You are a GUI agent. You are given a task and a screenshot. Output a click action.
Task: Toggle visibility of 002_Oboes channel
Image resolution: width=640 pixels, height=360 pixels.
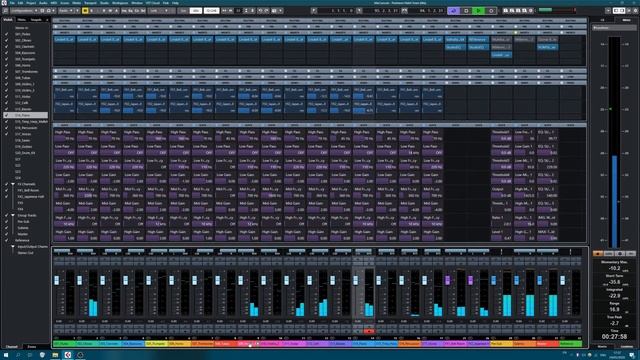(x=6, y=40)
